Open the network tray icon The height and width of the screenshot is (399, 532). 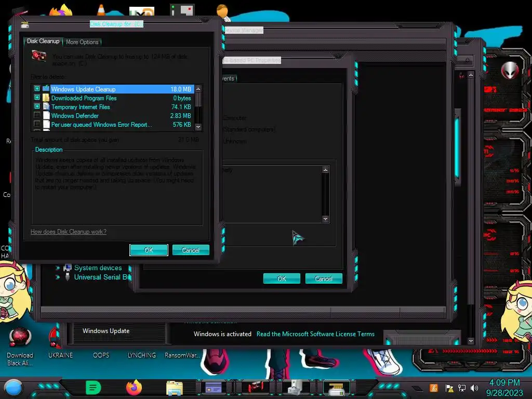[462, 388]
